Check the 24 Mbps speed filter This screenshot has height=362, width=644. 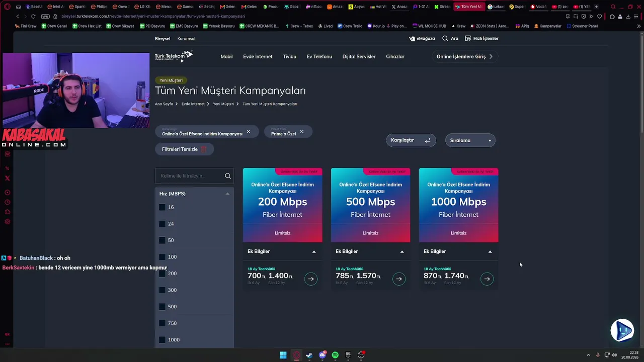pyautogui.click(x=162, y=224)
